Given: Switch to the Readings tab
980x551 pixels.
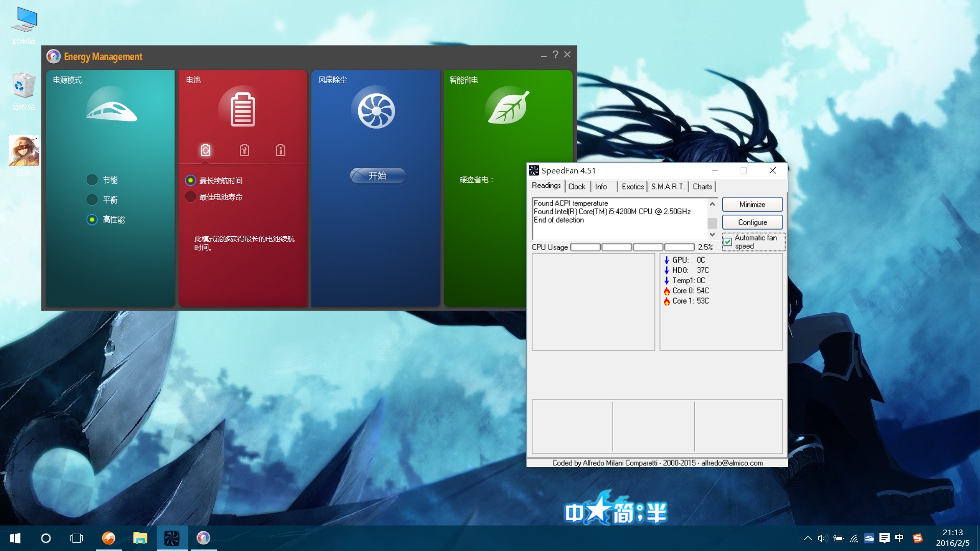Looking at the screenshot, I should point(546,186).
